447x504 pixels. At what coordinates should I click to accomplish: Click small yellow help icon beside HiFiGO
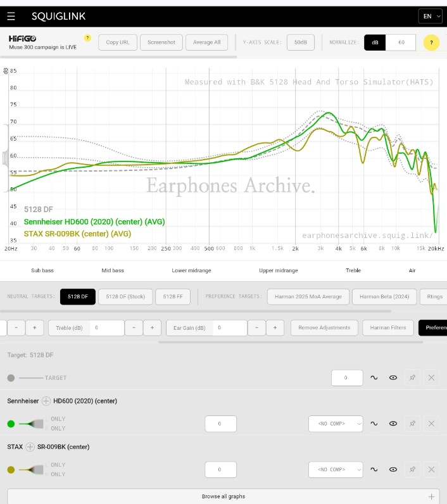pyautogui.click(x=87, y=38)
